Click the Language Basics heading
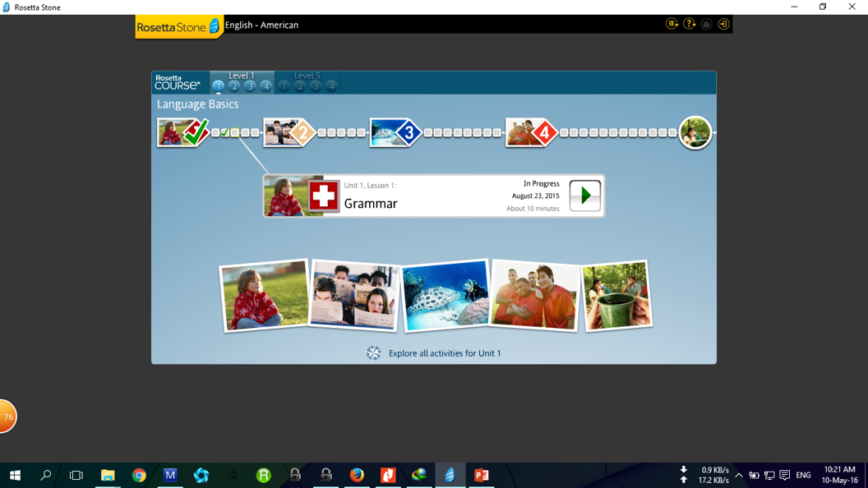Screen dimensions: 868x488 tap(197, 104)
